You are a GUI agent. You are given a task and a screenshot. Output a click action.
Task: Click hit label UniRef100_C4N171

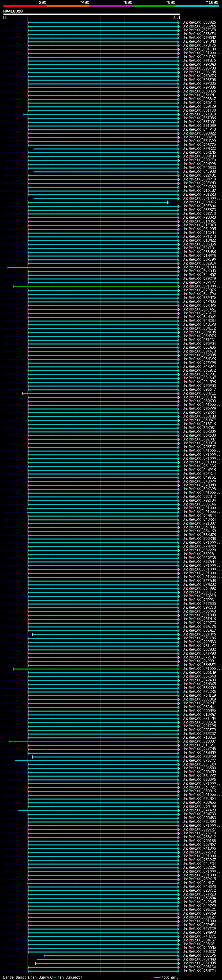tap(199, 883)
